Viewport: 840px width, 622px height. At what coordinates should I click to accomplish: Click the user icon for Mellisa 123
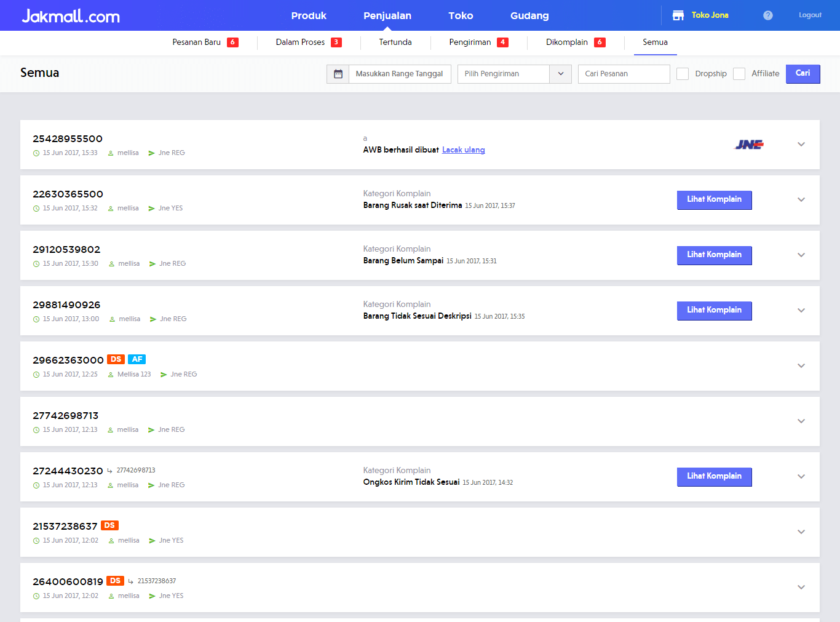(111, 375)
